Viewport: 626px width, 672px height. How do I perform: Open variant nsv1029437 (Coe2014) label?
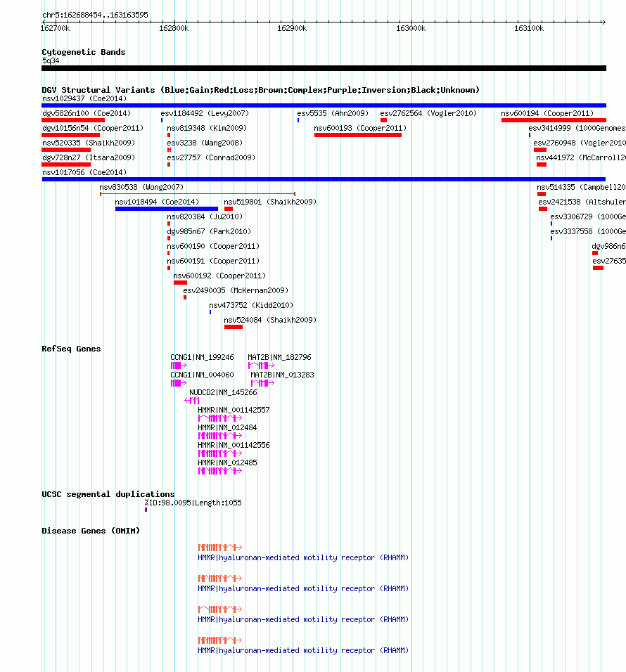point(84,98)
